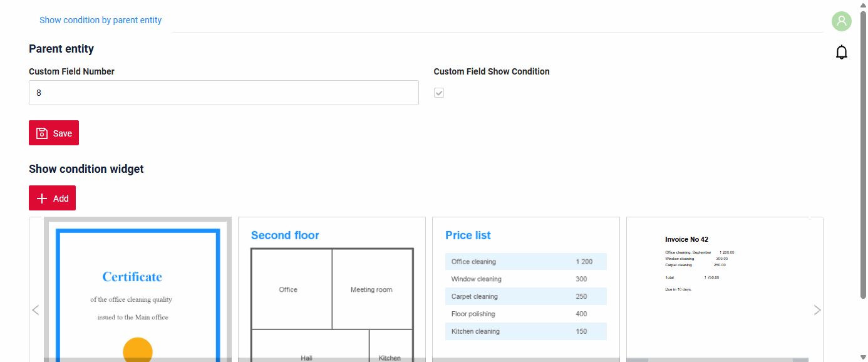868x362 pixels.
Task: Show the previous carousel slide using the left chevron
Action: tap(36, 309)
